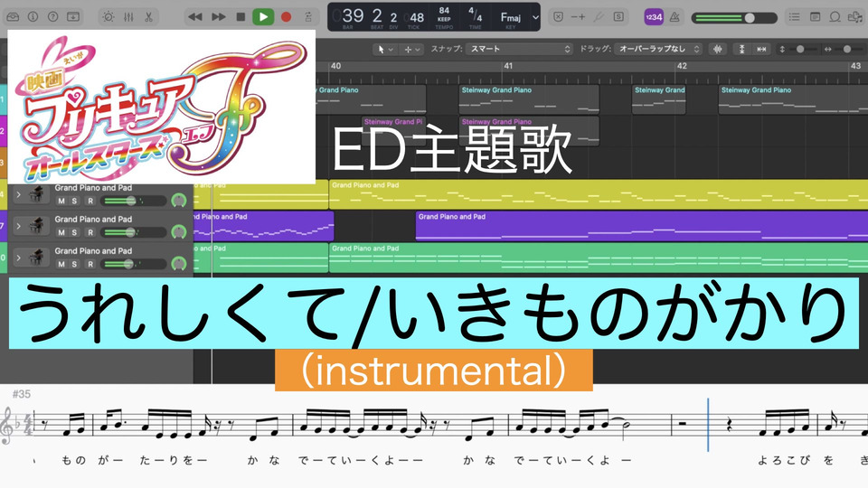Toggle the global Solo S icon
Viewport: 868px width, 488px height.
(618, 17)
